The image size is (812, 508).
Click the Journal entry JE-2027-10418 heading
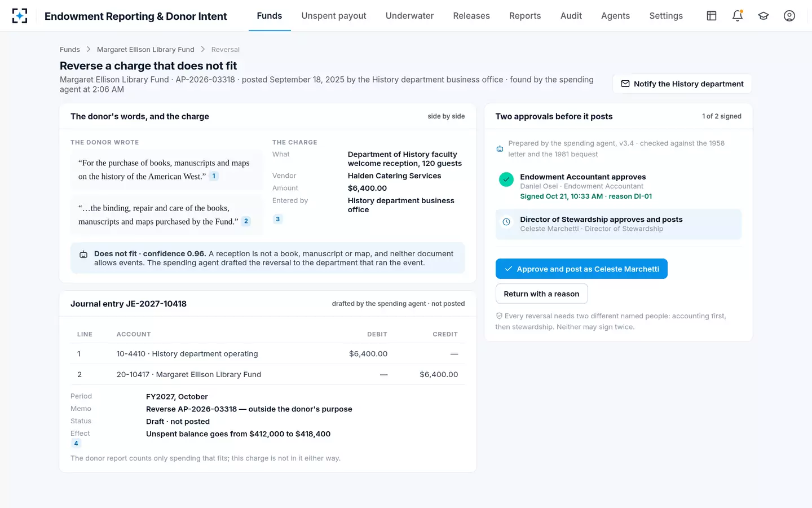129,304
